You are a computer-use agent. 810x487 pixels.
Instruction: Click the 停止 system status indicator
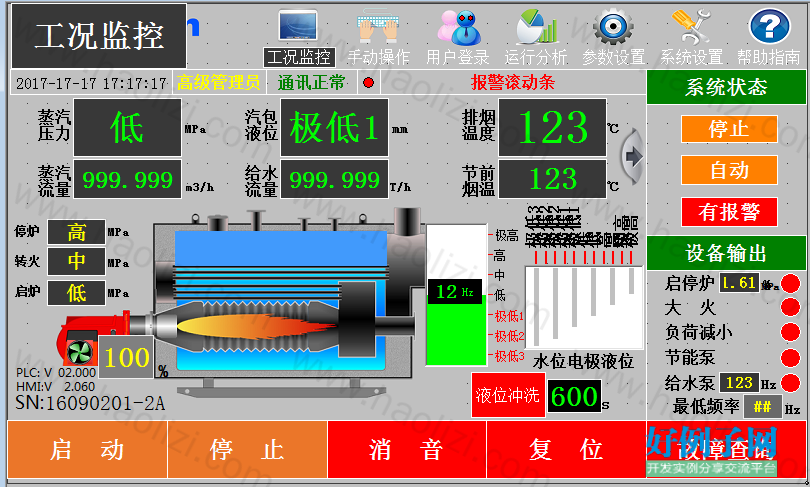729,129
